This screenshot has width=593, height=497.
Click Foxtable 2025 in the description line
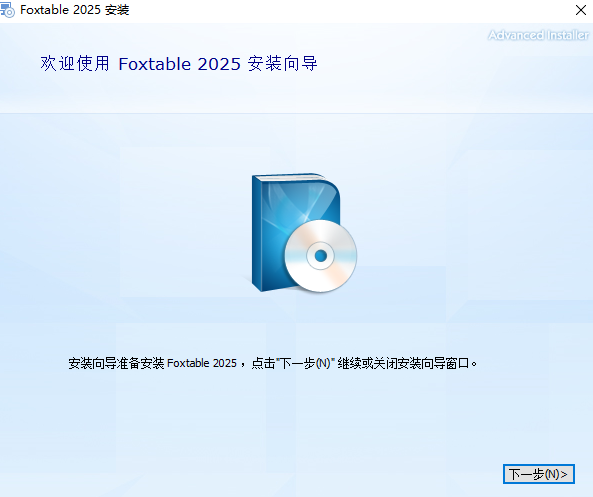[202, 363]
